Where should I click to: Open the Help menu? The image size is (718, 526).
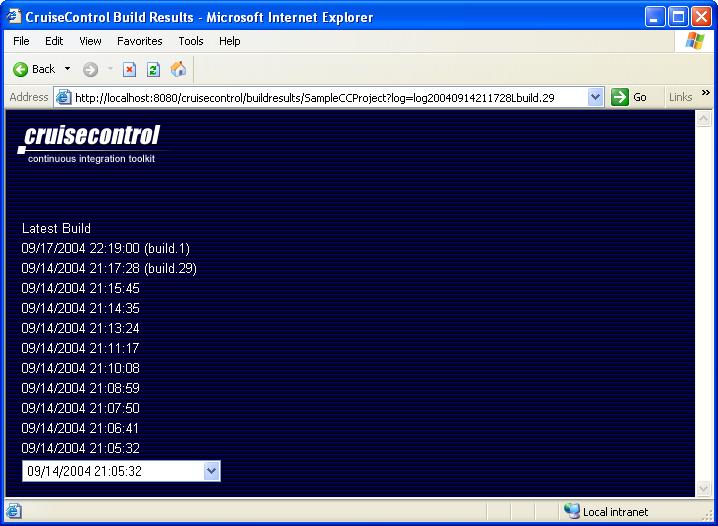click(x=229, y=41)
